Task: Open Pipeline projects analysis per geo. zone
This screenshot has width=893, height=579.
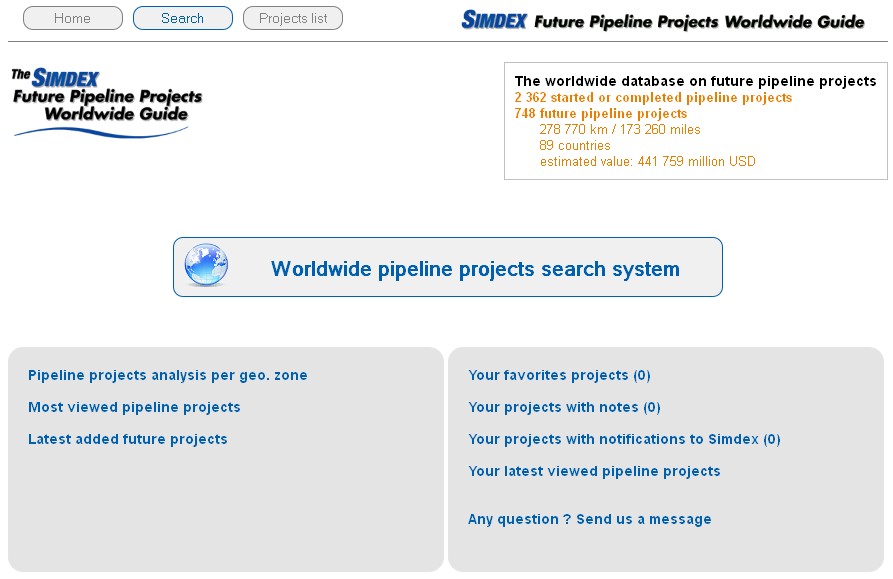Action: coord(167,375)
